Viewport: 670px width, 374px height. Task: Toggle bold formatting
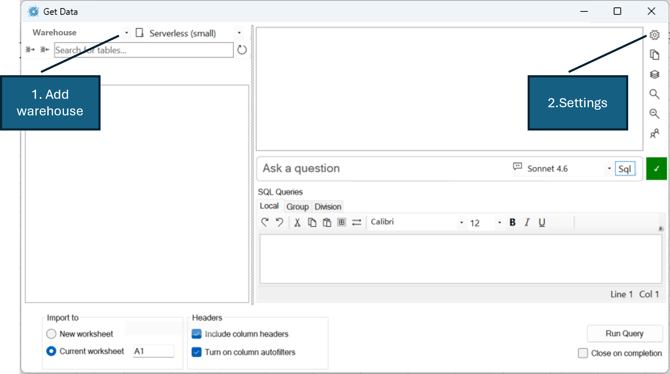pyautogui.click(x=512, y=222)
